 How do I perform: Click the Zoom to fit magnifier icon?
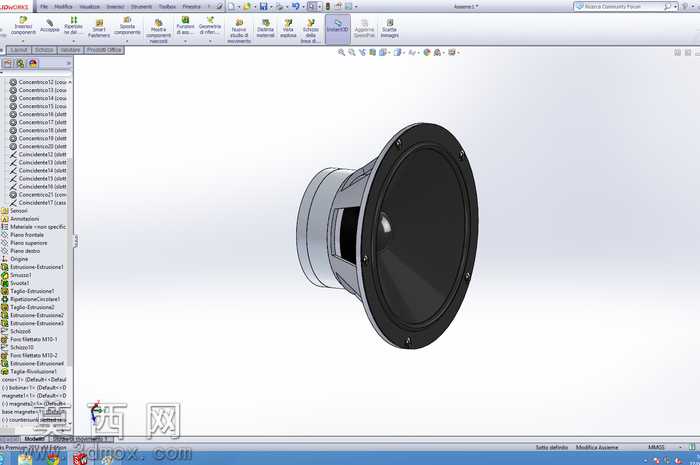[342, 52]
